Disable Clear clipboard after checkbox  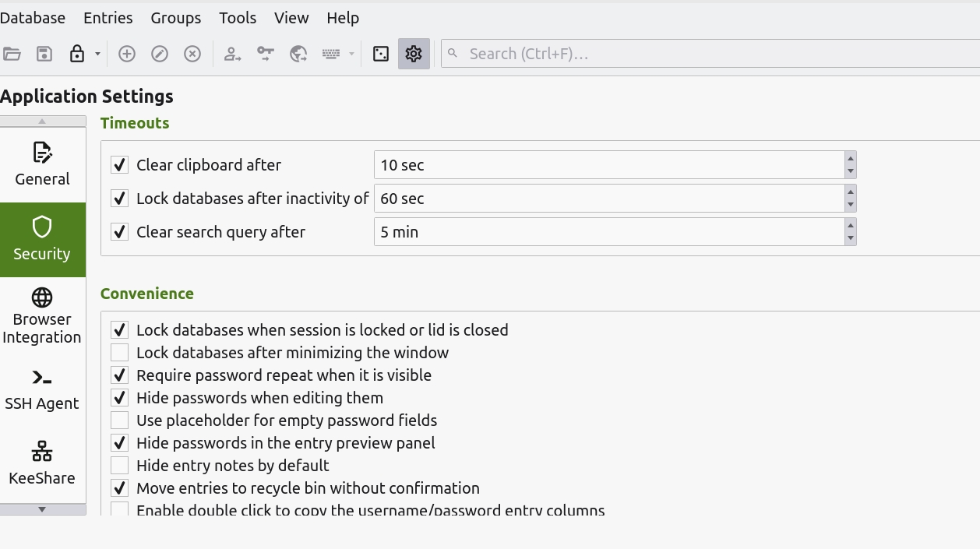point(119,164)
